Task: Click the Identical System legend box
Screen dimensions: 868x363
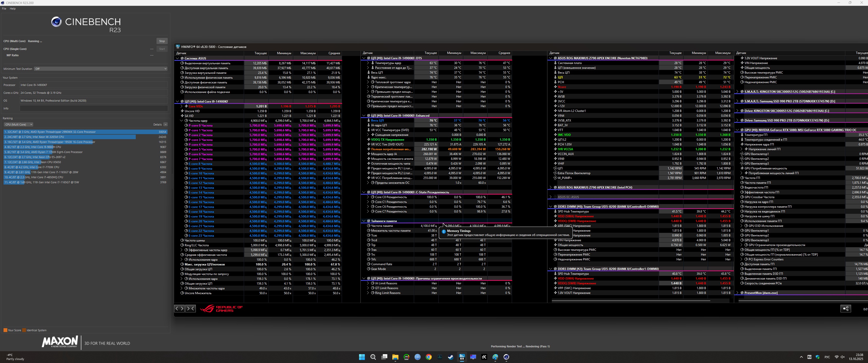Action: tap(24, 330)
